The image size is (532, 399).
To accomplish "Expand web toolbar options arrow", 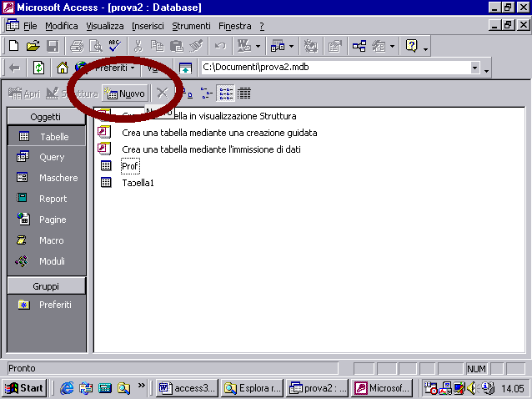I will pos(486,71).
